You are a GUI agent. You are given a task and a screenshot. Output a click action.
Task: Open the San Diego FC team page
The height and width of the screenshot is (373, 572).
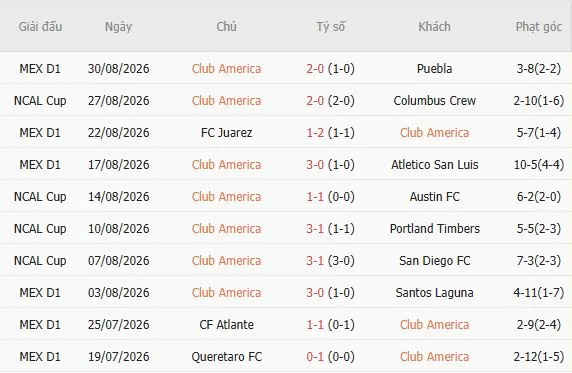(x=434, y=261)
